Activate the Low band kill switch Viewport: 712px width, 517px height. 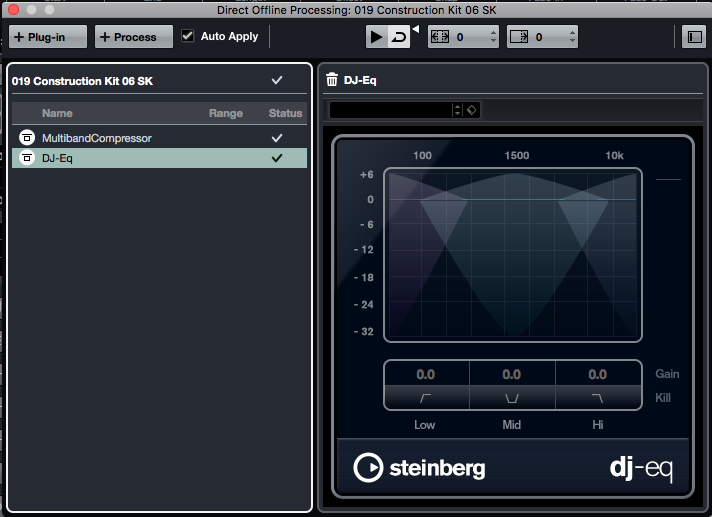pos(426,398)
